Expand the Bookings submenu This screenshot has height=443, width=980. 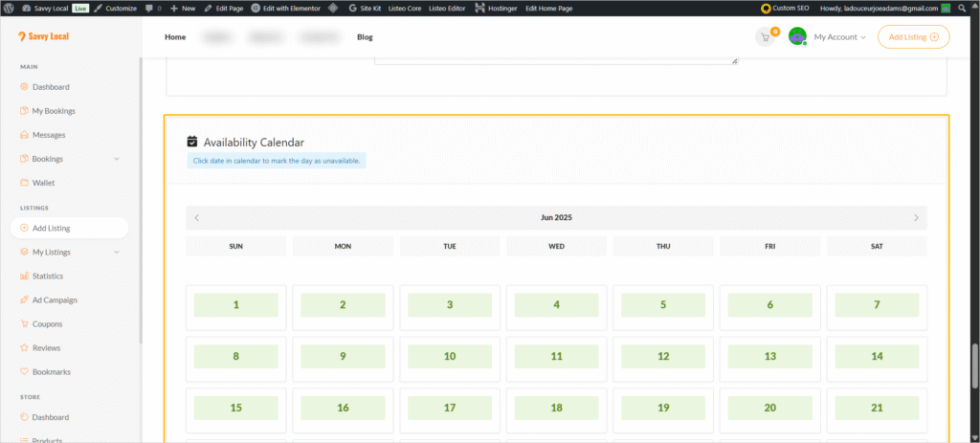(x=116, y=159)
